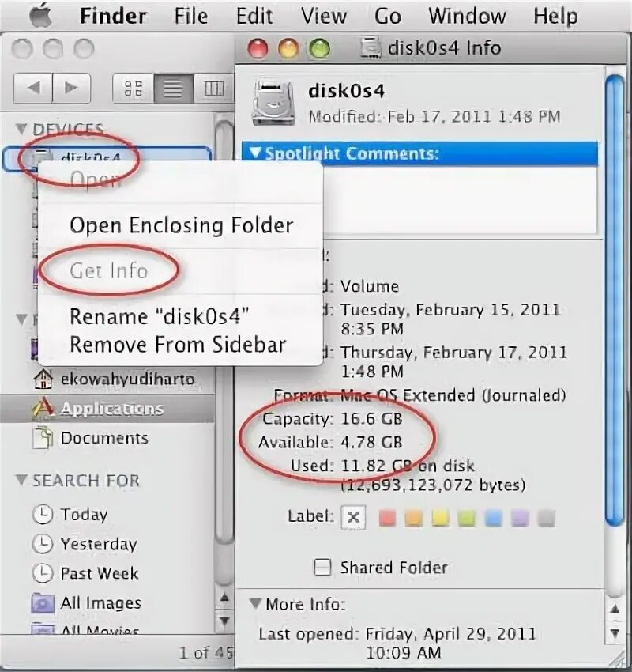The image size is (632, 672).
Task: Collapse the Spotlight Comments section
Action: pos(256,153)
